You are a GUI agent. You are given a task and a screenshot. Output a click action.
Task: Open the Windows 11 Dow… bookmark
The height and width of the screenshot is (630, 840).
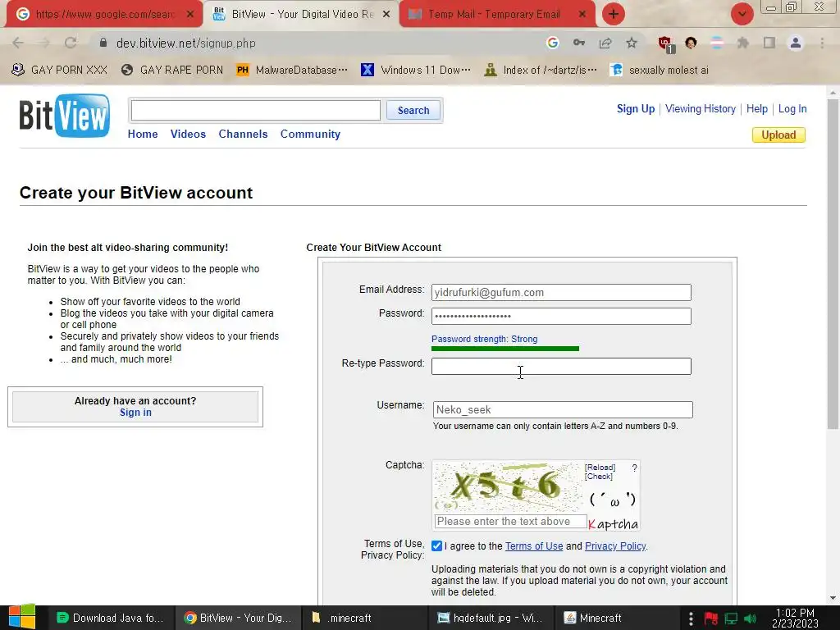tap(416, 71)
